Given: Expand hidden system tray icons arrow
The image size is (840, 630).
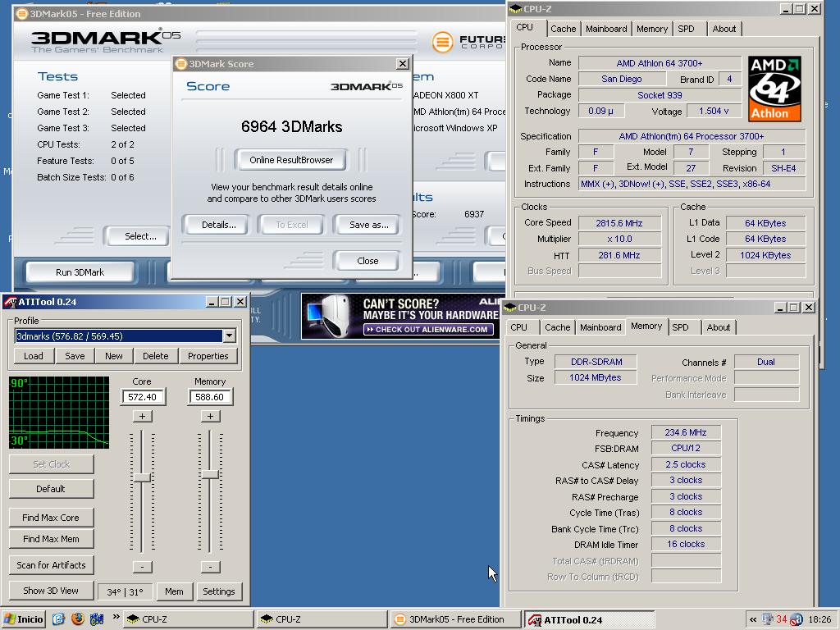Looking at the screenshot, I should click(753, 620).
